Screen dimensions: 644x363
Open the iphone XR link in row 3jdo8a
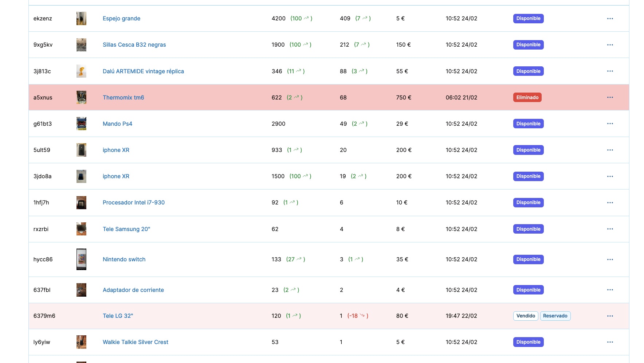tap(116, 176)
